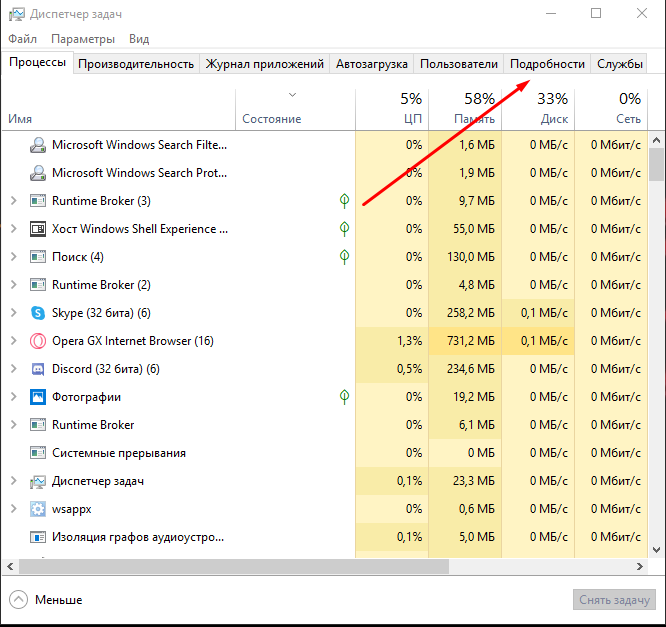The image size is (666, 627).
Task: Expand the wsappx process group
Action: point(14,509)
